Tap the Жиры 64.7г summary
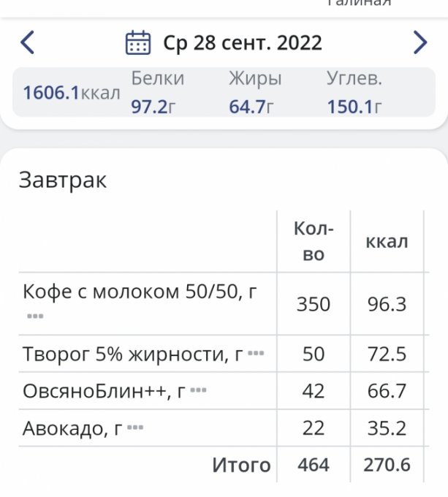 click(x=254, y=93)
